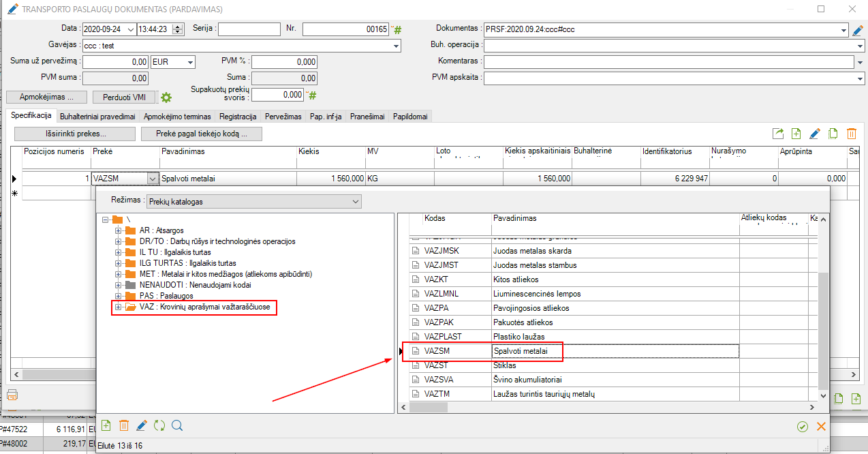
Task: Click the magnifier search icon in the catalog popup
Action: 177,425
